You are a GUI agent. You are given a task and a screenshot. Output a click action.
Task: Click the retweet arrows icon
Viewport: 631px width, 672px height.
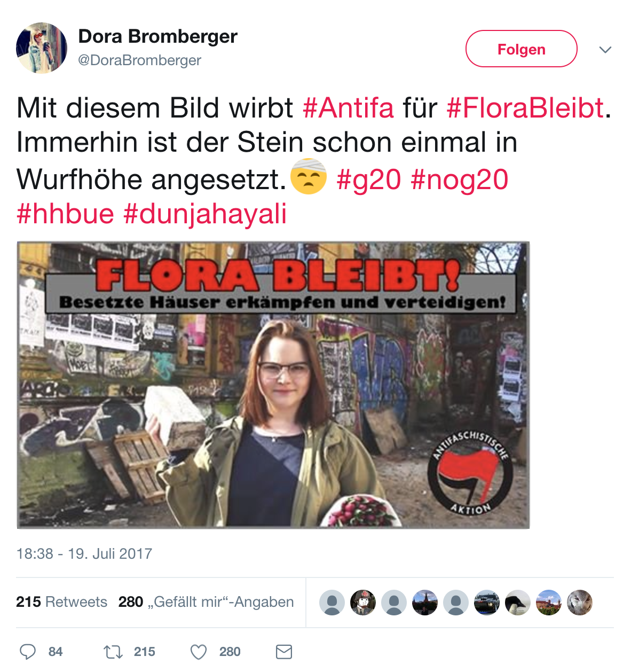click(113, 652)
